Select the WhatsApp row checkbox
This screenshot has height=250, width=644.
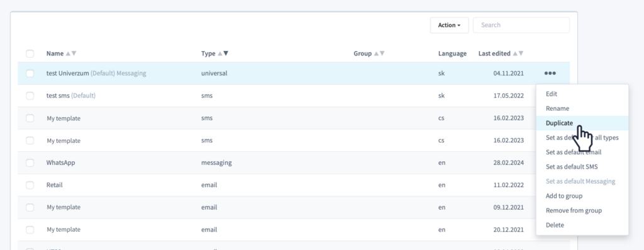click(30, 163)
